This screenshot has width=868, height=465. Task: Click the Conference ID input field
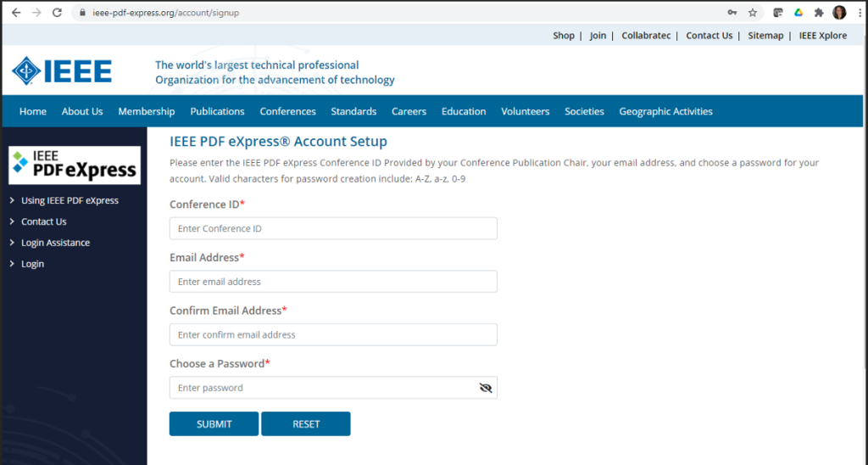(333, 228)
